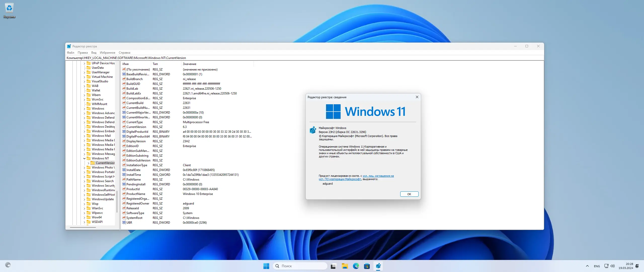The width and height of the screenshot is (644, 272).
Task: Click the Registry Editor taskbar icon
Action: coord(378,266)
